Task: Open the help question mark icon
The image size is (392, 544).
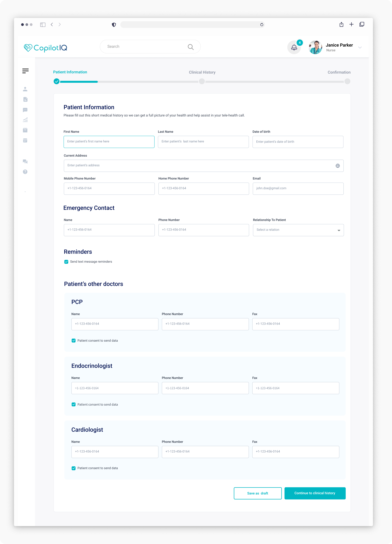Action: (25, 172)
